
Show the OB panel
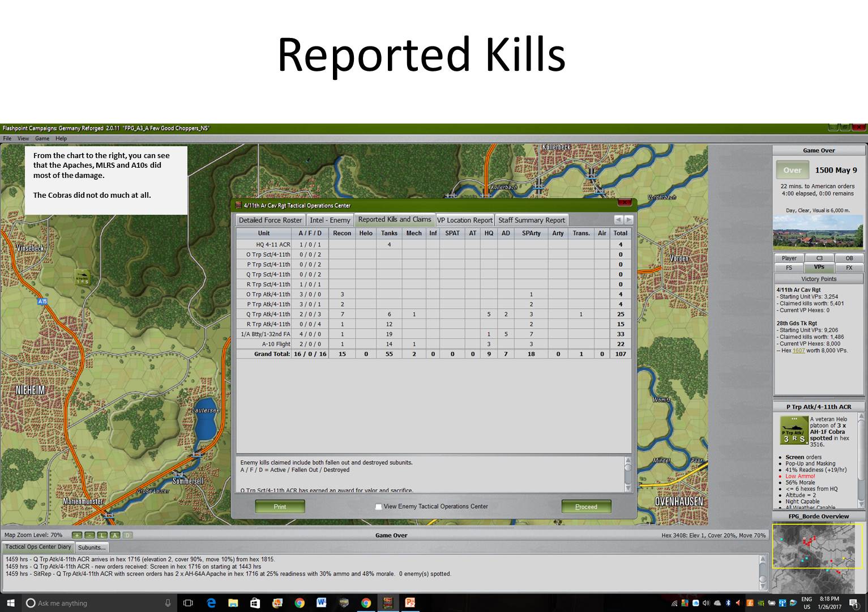849,258
